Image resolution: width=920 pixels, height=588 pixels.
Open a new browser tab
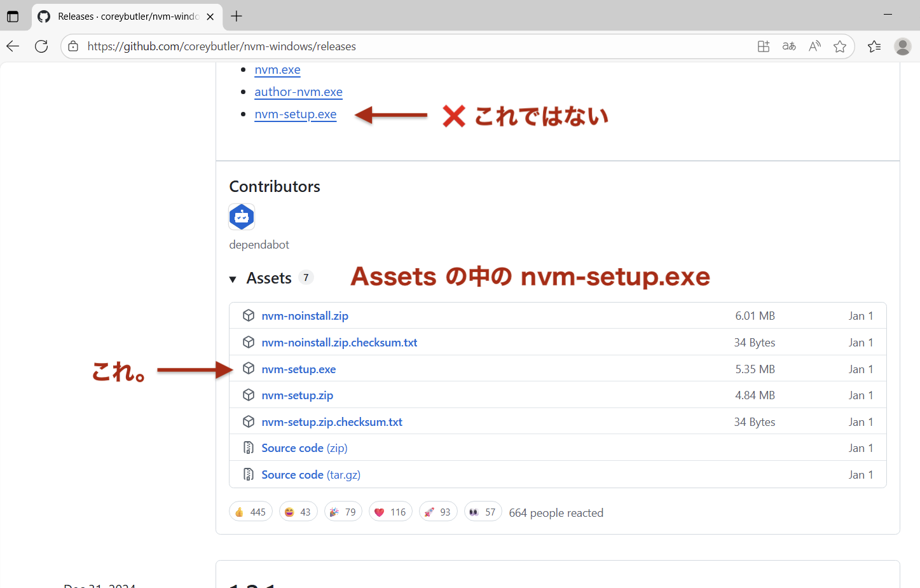pyautogui.click(x=237, y=17)
